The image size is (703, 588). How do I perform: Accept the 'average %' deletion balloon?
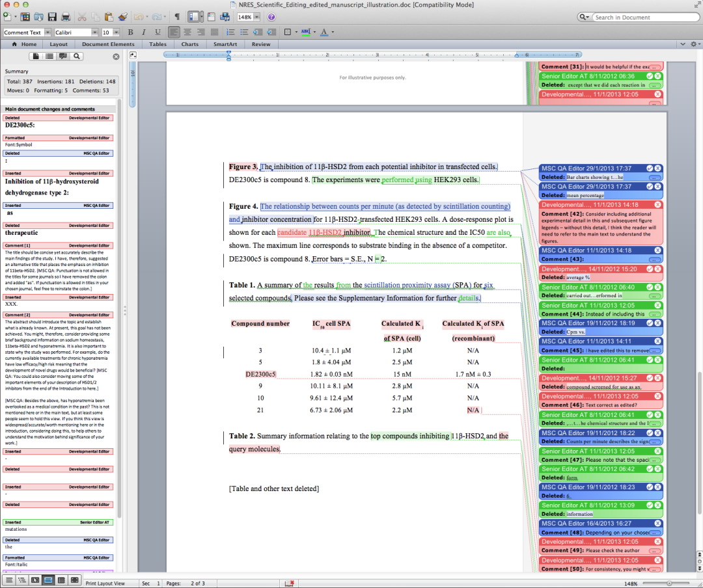[x=650, y=269]
